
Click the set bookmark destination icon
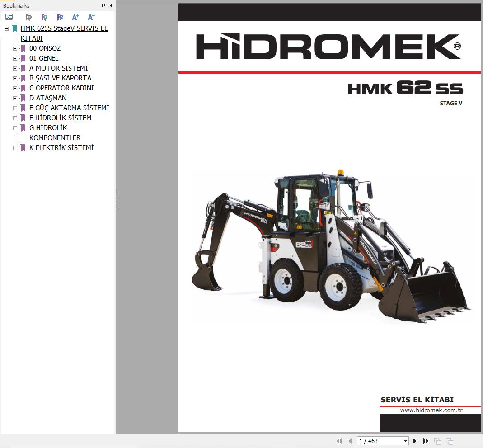tap(60, 17)
